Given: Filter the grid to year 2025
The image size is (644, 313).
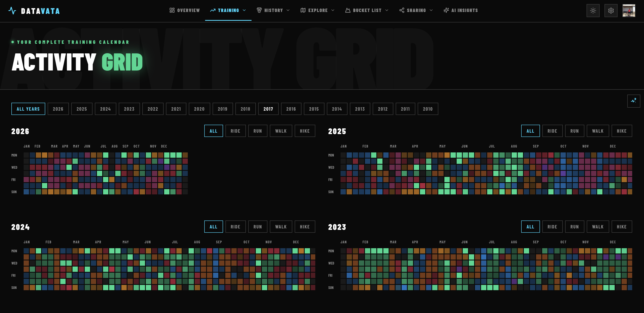Looking at the screenshot, I should coord(82,109).
